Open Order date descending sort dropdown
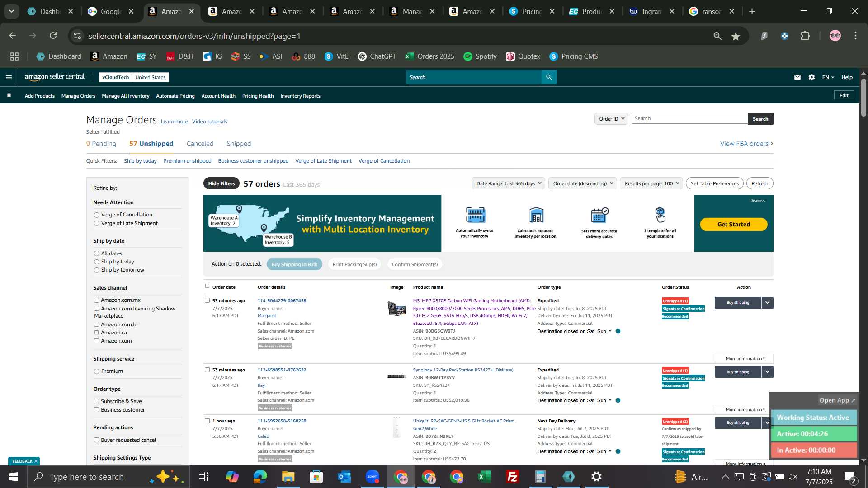 583,183
